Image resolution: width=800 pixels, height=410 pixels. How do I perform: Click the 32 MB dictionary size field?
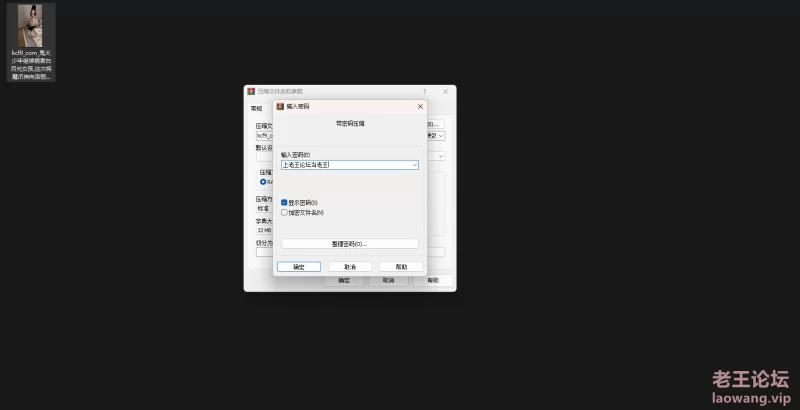coord(264,230)
